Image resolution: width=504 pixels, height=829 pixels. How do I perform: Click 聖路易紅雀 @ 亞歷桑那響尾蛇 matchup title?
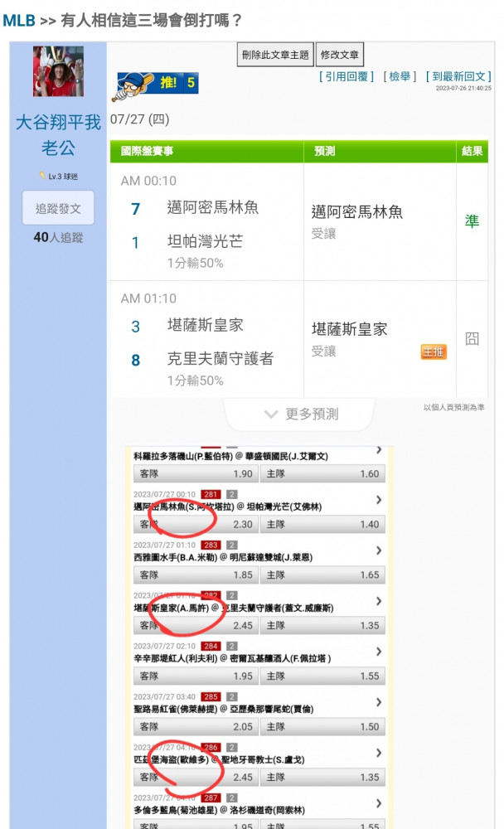(223, 709)
